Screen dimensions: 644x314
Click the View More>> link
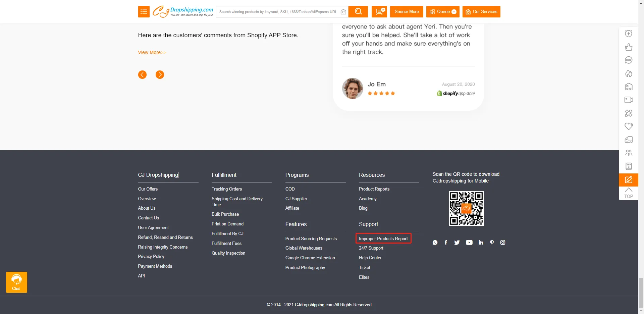click(152, 52)
